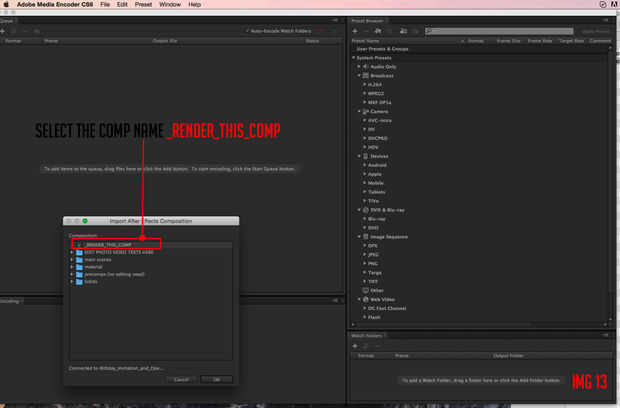The image size is (620, 408).
Task: Select the Targa preset row
Action: [479, 273]
